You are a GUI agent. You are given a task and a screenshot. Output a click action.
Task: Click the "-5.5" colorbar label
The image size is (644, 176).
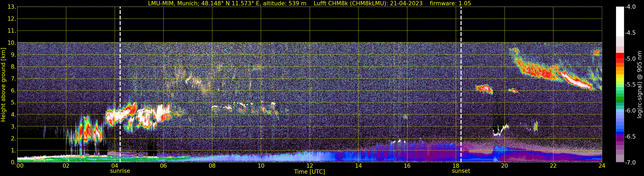pyautogui.click(x=630, y=85)
